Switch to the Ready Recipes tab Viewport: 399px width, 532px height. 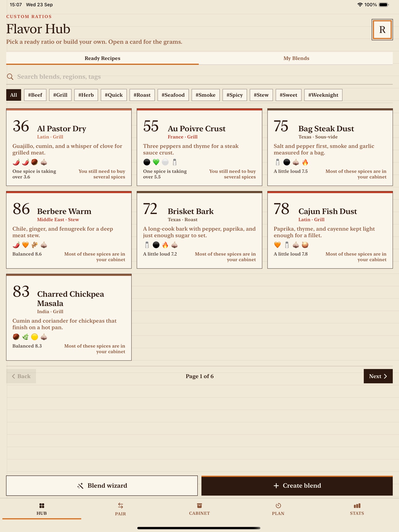(x=102, y=58)
